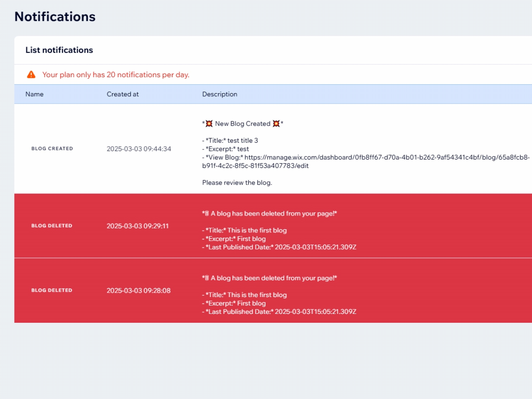This screenshot has width=532, height=399.
Task: Click the collision emoji before New Blog Created
Action: point(209,124)
